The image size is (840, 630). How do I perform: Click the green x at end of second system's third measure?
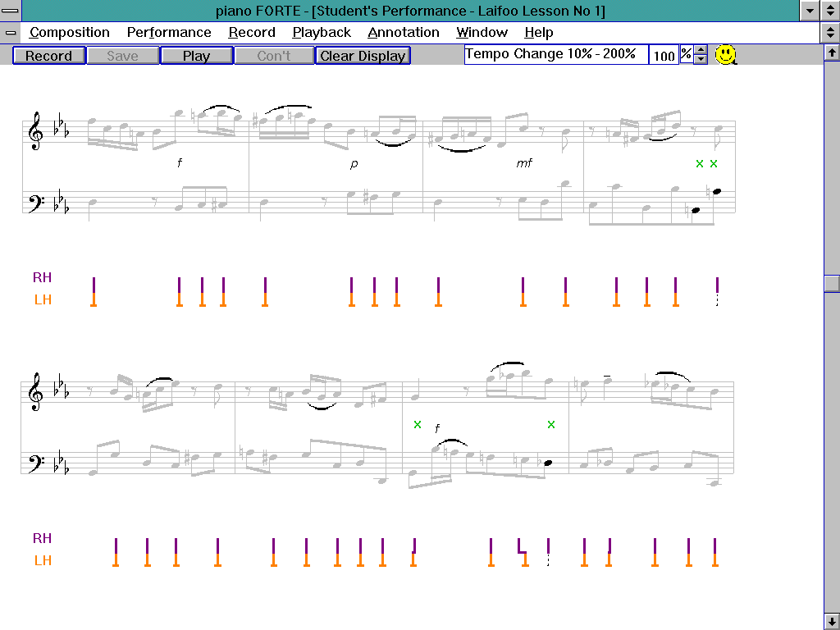click(x=551, y=424)
